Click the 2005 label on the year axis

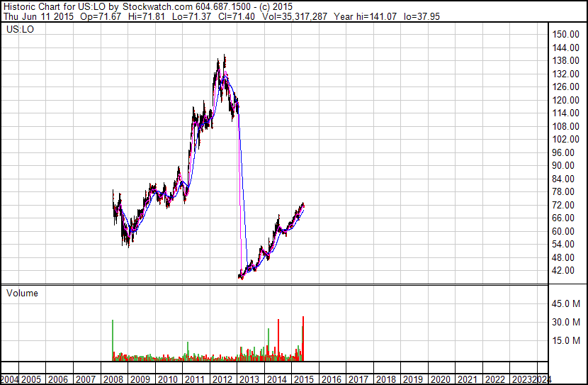click(31, 379)
